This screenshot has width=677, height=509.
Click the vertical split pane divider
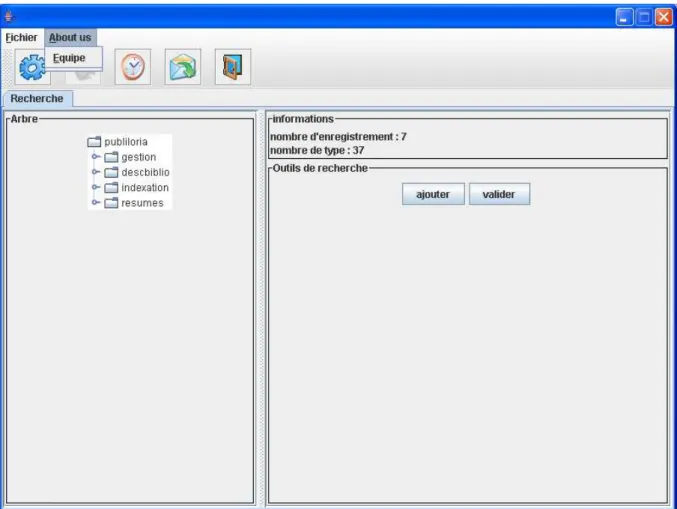[260, 308]
